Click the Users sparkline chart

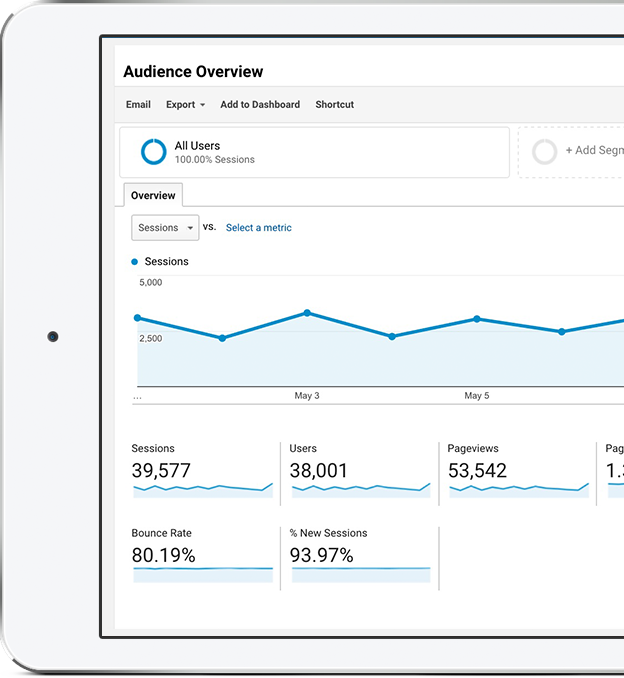(x=361, y=490)
